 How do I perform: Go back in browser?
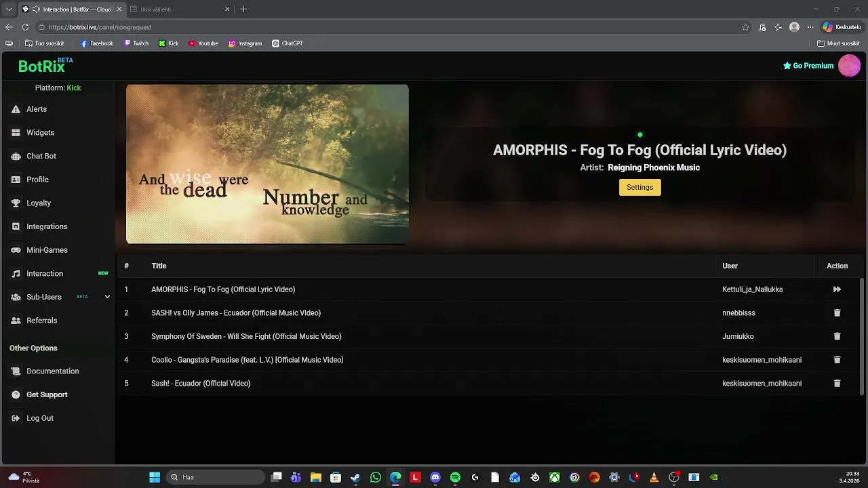coord(9,27)
